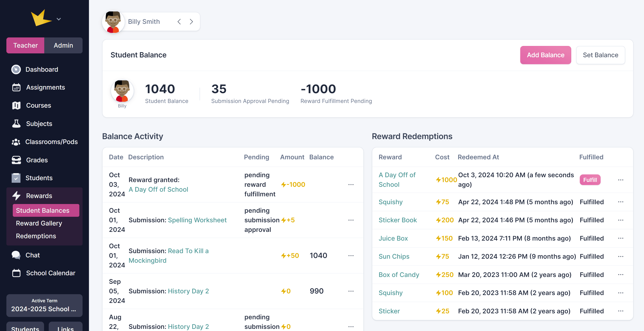This screenshot has width=644, height=331.
Task: Open Redemptions submenu item
Action: 36,236
